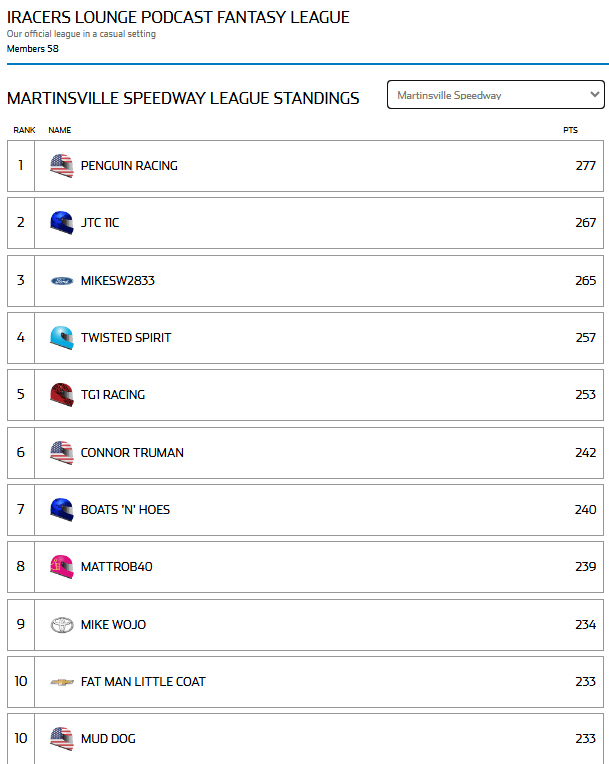Click the cyan helmet beside Twisted Spirit
The image size is (609, 764).
pos(62,338)
